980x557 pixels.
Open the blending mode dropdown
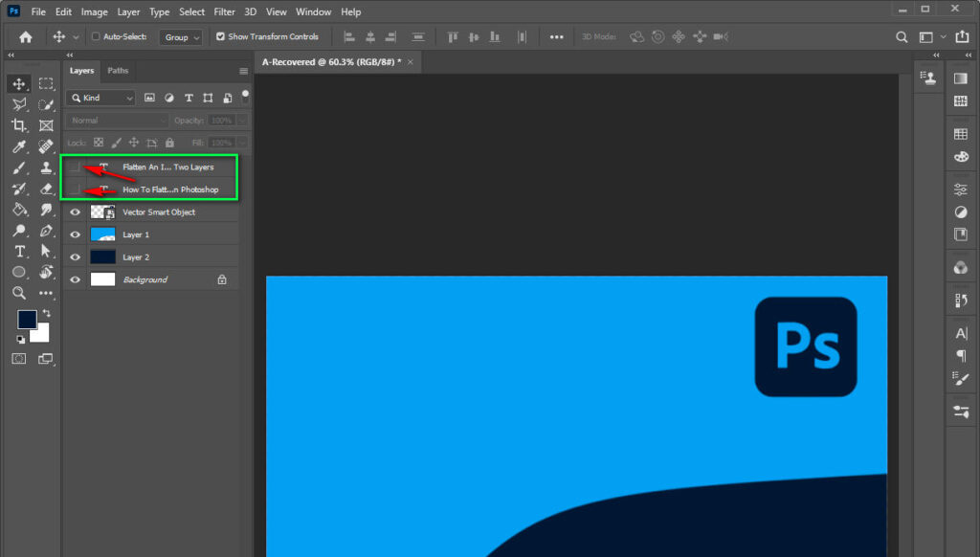(116, 120)
